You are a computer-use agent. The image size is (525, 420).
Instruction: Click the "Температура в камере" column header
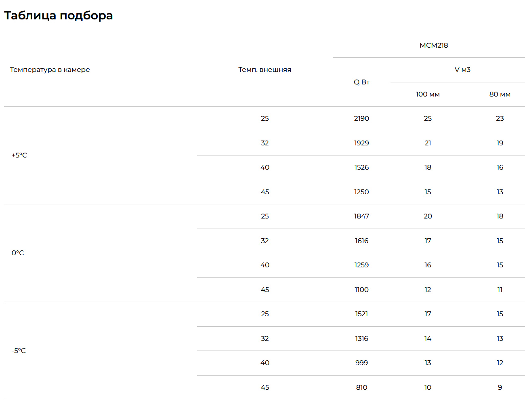pos(50,69)
